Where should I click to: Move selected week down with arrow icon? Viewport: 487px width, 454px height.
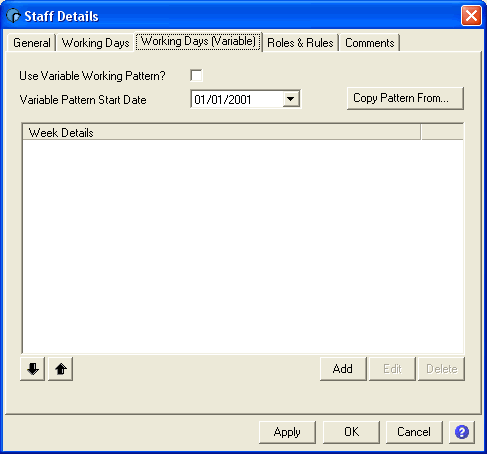(x=32, y=369)
